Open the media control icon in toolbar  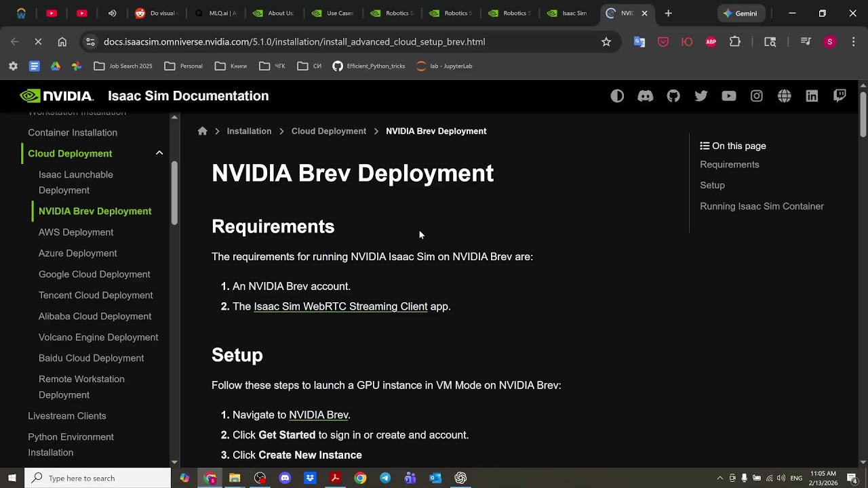(806, 42)
